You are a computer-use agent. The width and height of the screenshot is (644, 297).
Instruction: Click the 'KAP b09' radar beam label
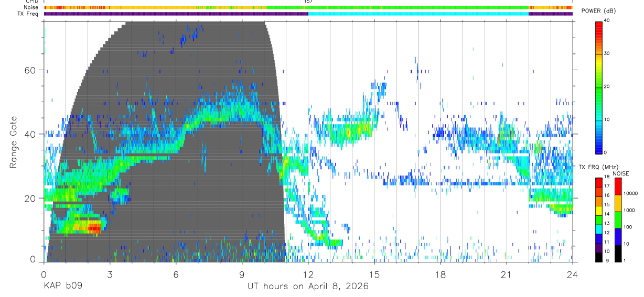click(62, 287)
